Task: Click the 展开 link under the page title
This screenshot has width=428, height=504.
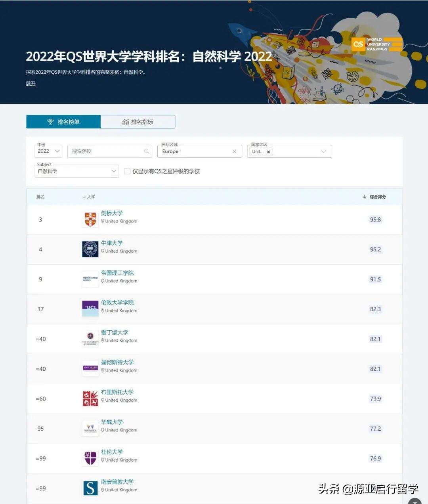Action: tap(30, 84)
